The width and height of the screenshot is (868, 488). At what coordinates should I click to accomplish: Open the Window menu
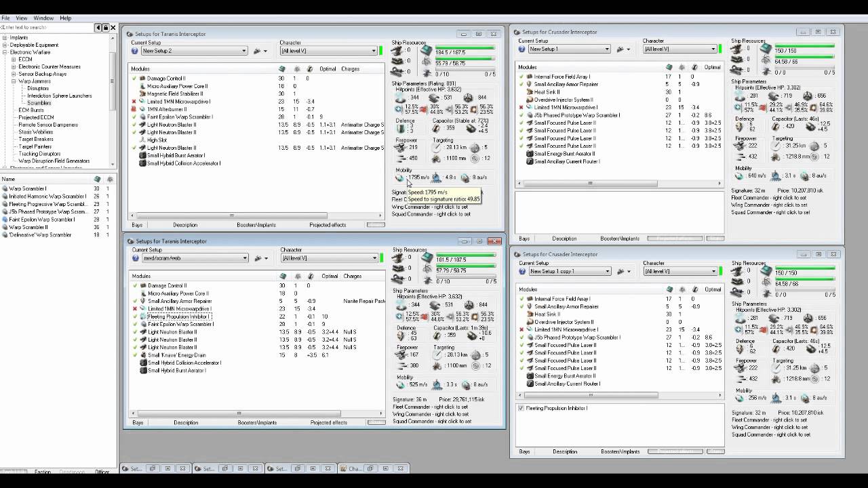pyautogui.click(x=43, y=18)
